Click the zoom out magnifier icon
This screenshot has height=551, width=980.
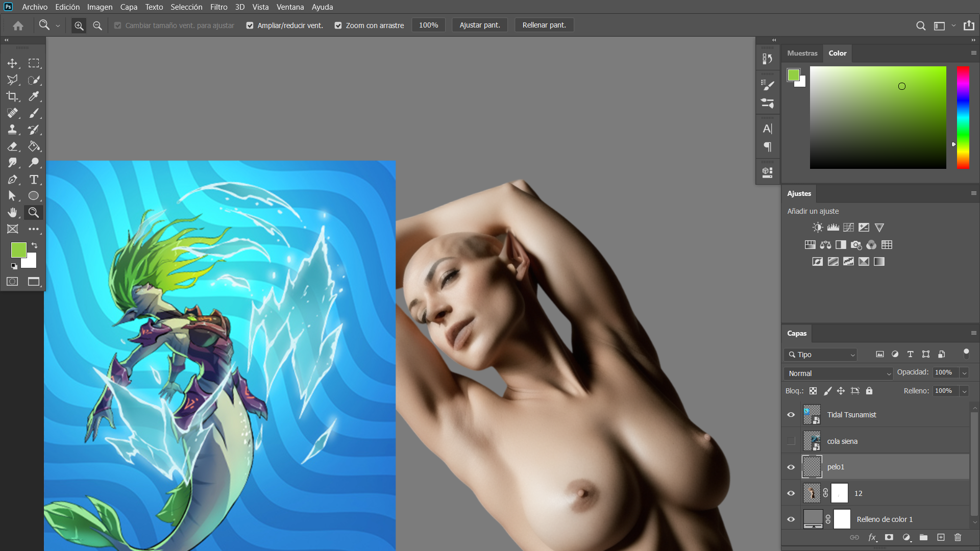97,26
